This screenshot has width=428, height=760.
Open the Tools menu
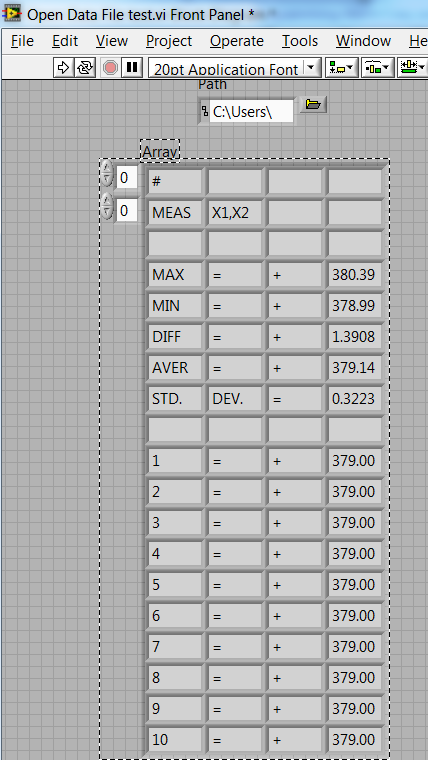point(300,41)
